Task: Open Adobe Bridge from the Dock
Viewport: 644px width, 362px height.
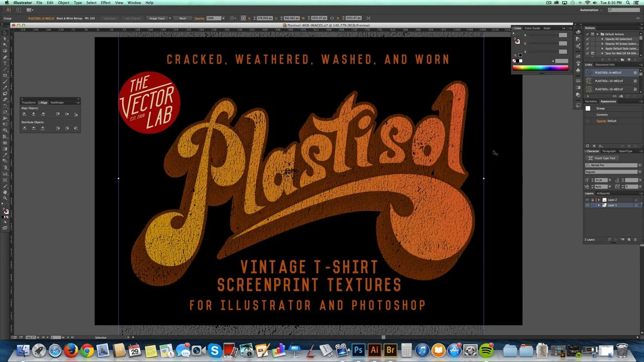Action: pos(390,350)
